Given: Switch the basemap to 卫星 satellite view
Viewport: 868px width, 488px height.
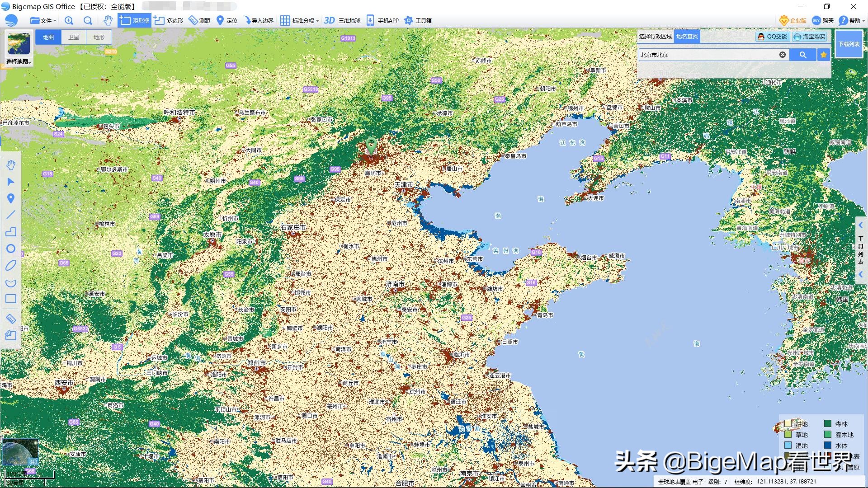Looking at the screenshot, I should click(x=74, y=37).
